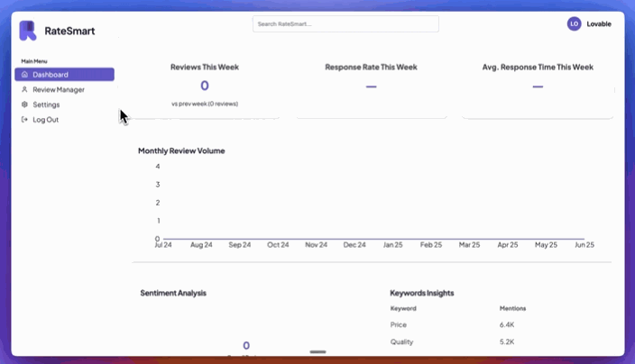Open the Review Manager page
This screenshot has height=364, width=635.
pos(59,90)
